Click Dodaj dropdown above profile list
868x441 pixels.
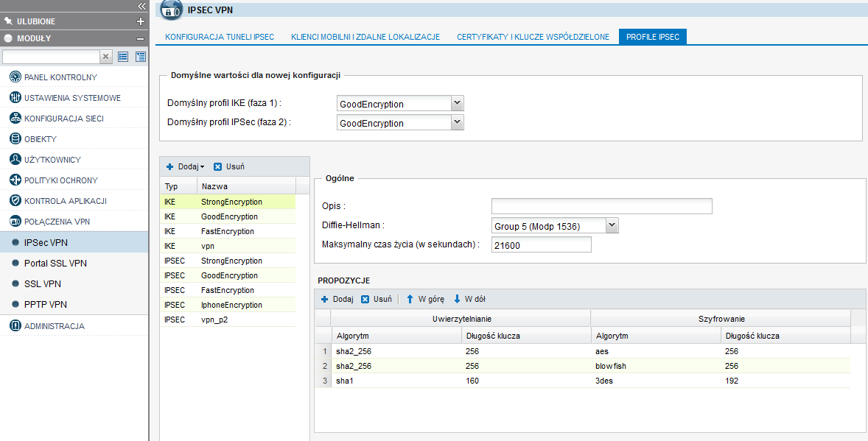[x=186, y=166]
